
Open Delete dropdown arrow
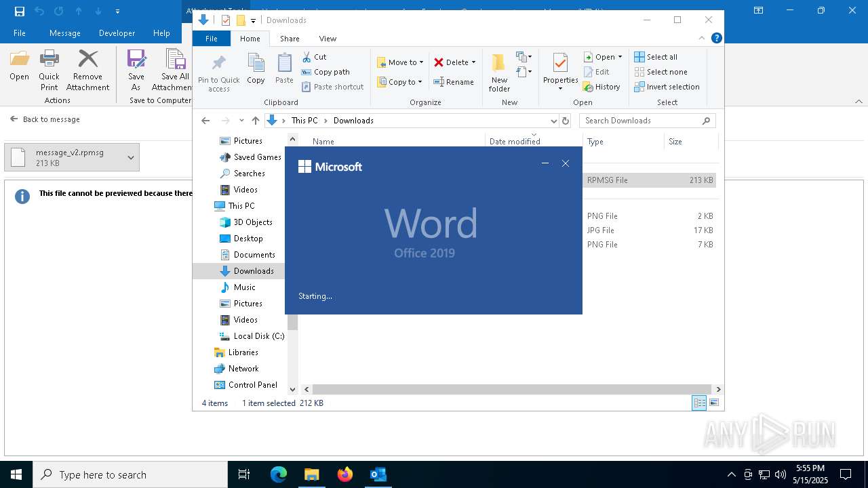pos(473,62)
